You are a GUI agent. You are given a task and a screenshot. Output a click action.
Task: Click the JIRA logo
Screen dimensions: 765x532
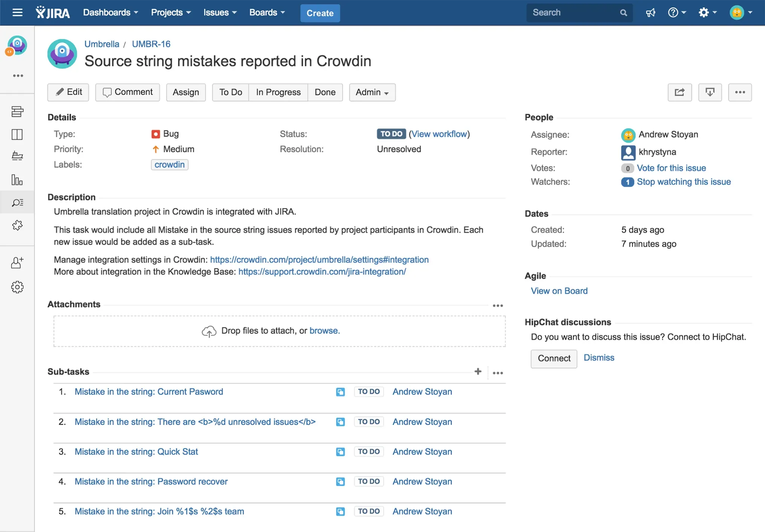(53, 12)
